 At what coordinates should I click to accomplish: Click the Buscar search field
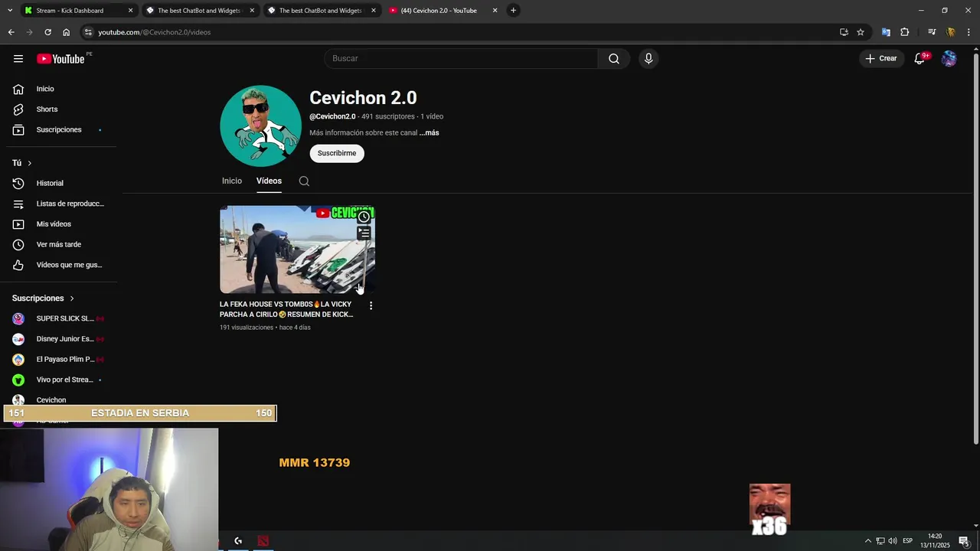(461, 59)
